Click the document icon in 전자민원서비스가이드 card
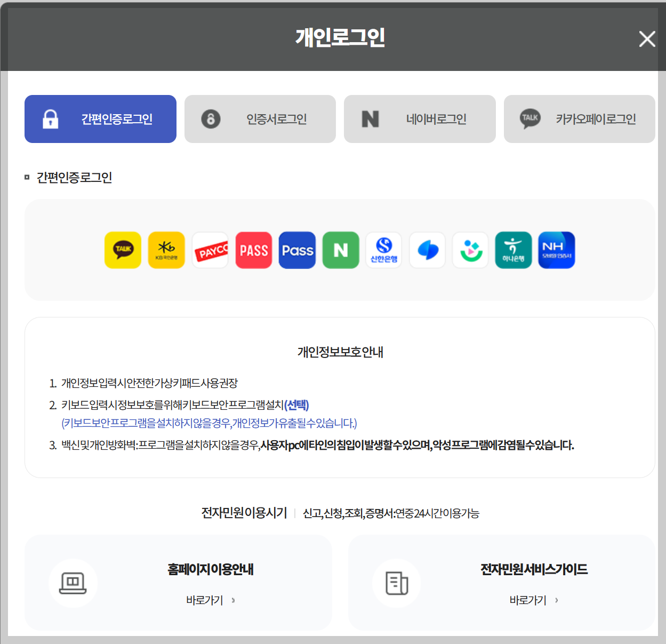Screen dimensions: 666x644 pyautogui.click(x=396, y=583)
